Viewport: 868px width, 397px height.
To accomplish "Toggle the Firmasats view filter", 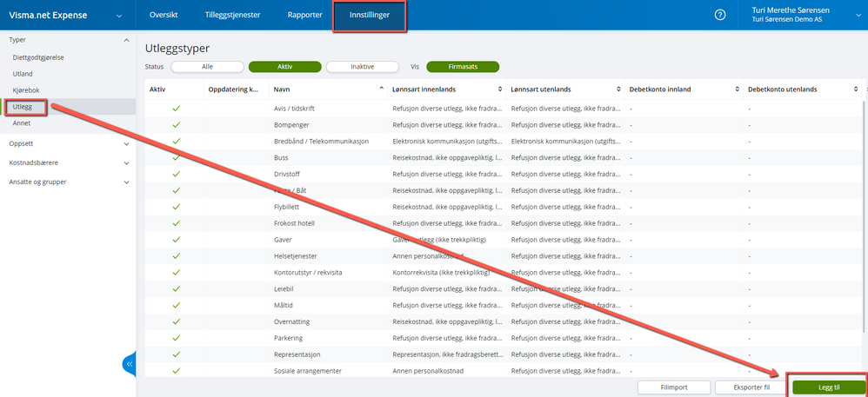I will coord(463,66).
